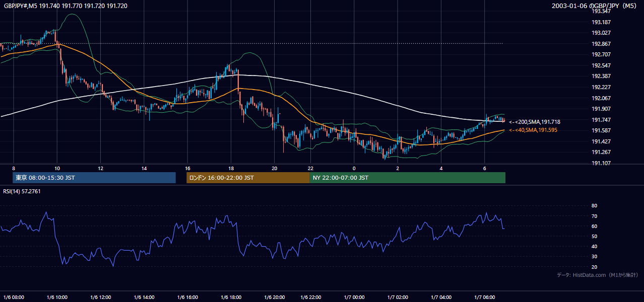Select the 東京 08:00-15:30 JST session bar
The height and width of the screenshot is (302, 644).
tap(94, 178)
